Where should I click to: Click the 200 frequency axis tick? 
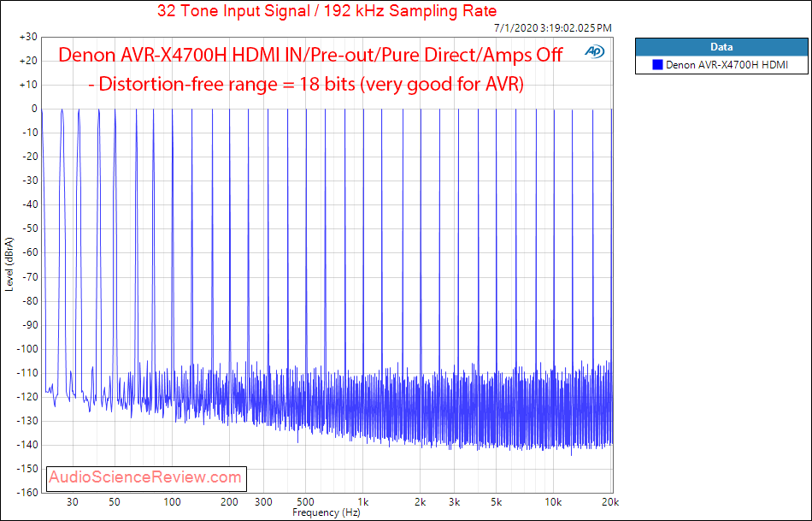click(x=229, y=502)
